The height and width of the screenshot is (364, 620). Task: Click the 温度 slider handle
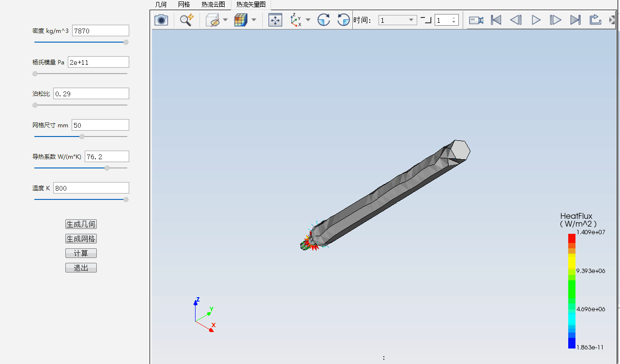pyautogui.click(x=126, y=199)
